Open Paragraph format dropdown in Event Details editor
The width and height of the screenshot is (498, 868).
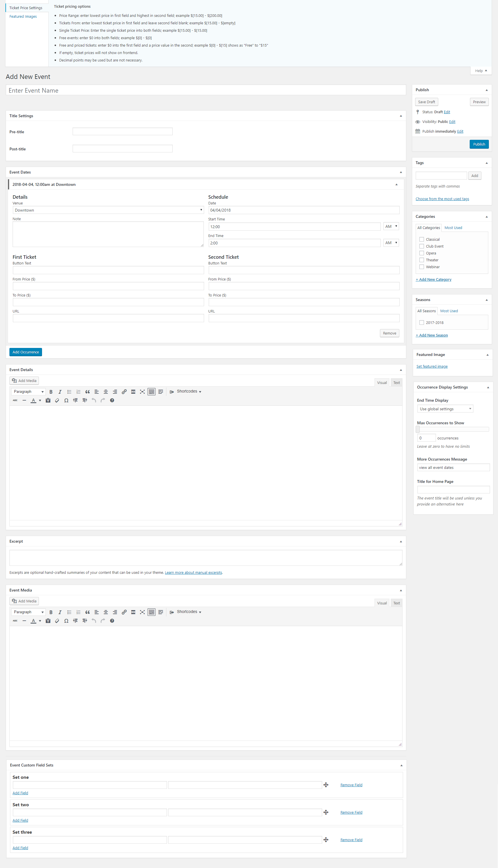pos(28,392)
